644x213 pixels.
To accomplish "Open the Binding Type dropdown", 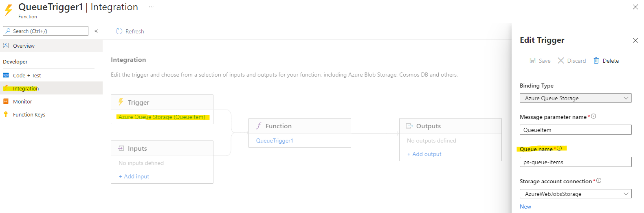I will (x=576, y=98).
